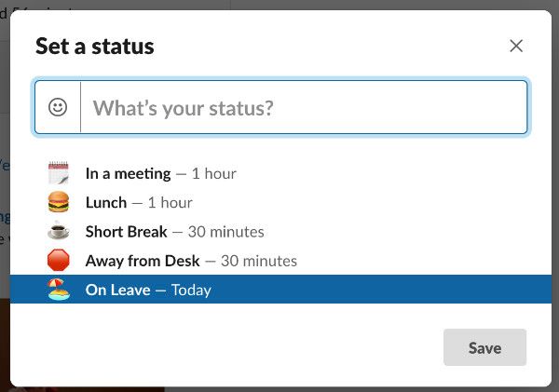Click the calendar emoji for In a meeting
This screenshot has height=392, width=559.
tap(59, 173)
